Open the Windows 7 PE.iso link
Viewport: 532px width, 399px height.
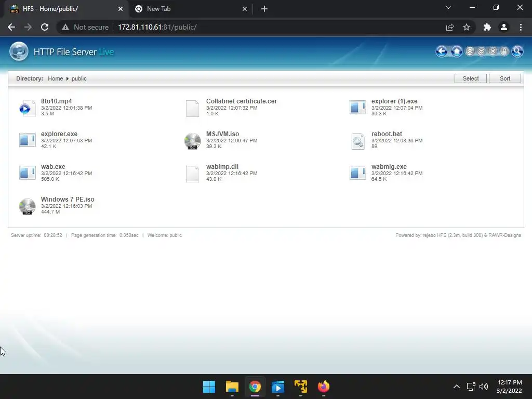68,199
